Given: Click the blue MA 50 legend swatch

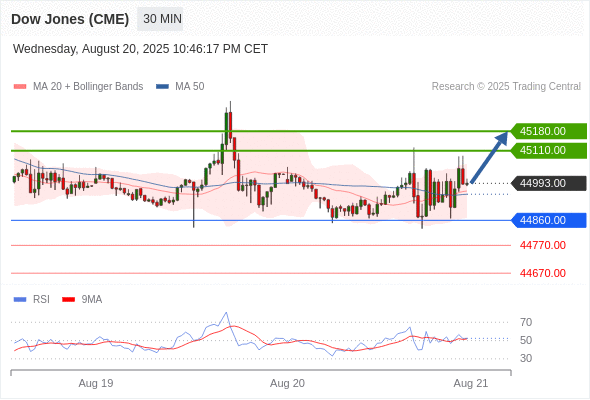Looking at the screenshot, I should coord(162,87).
